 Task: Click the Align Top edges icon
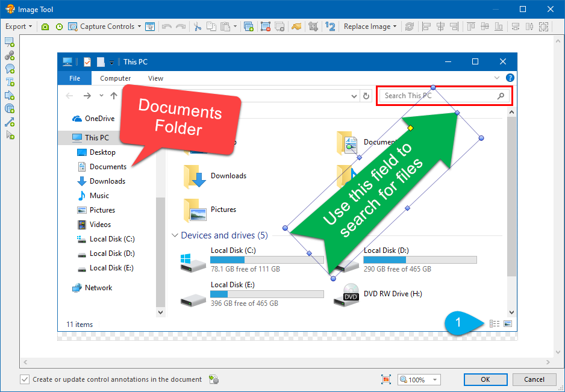click(x=471, y=26)
